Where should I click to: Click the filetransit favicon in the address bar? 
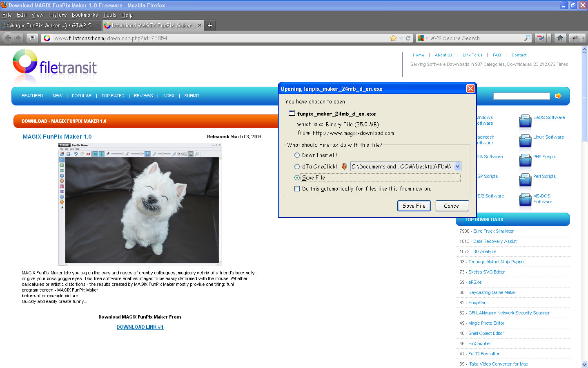47,38
